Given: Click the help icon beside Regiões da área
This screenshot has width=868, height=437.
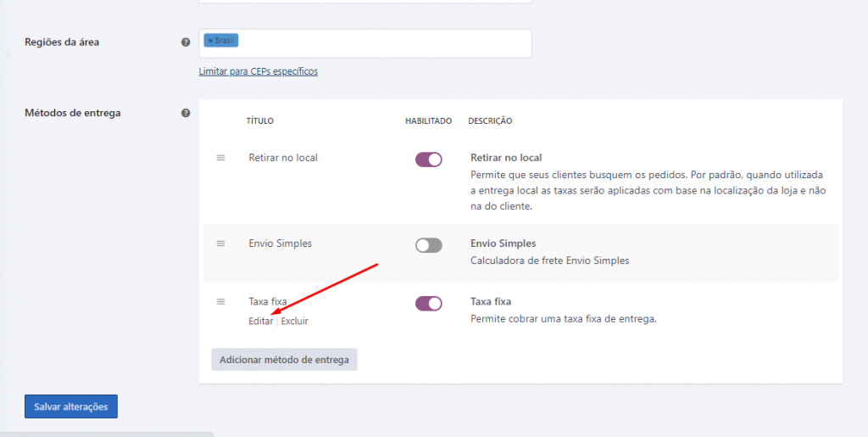Looking at the screenshot, I should [186, 42].
